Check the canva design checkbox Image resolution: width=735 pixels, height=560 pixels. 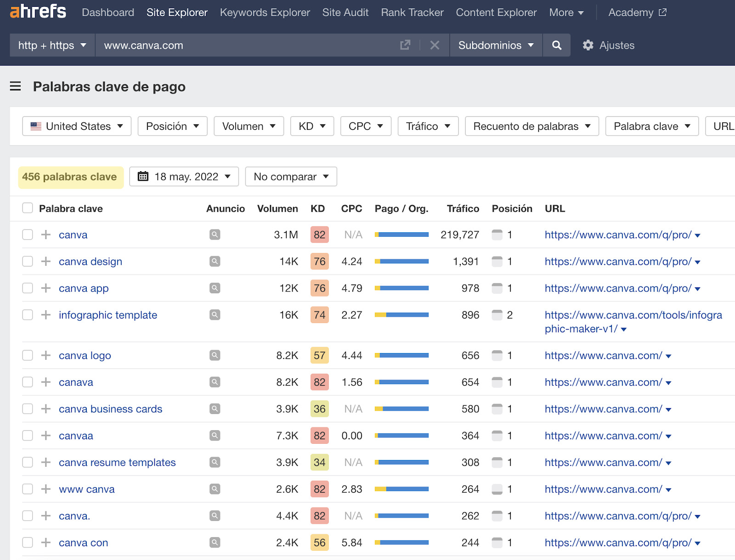(x=28, y=261)
